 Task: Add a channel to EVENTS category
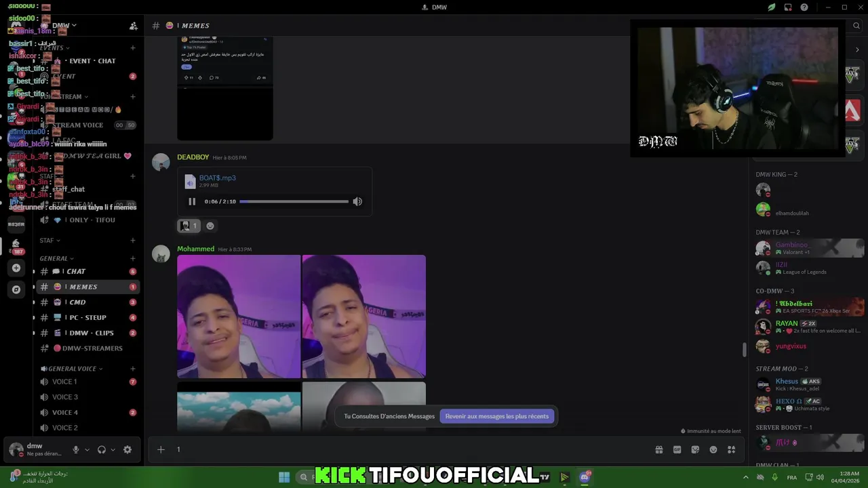[x=133, y=48]
